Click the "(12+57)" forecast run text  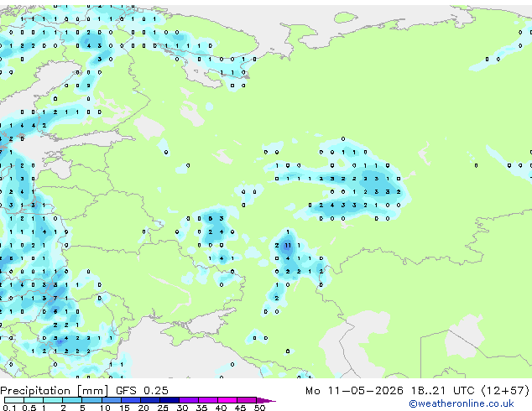click(505, 391)
